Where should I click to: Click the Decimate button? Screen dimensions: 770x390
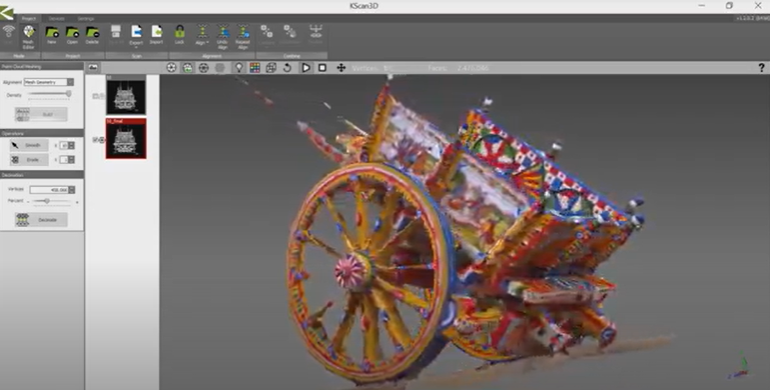pos(41,220)
